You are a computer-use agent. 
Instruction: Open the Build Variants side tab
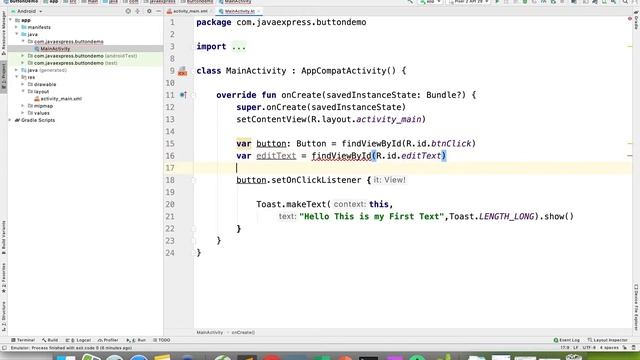click(x=3, y=238)
